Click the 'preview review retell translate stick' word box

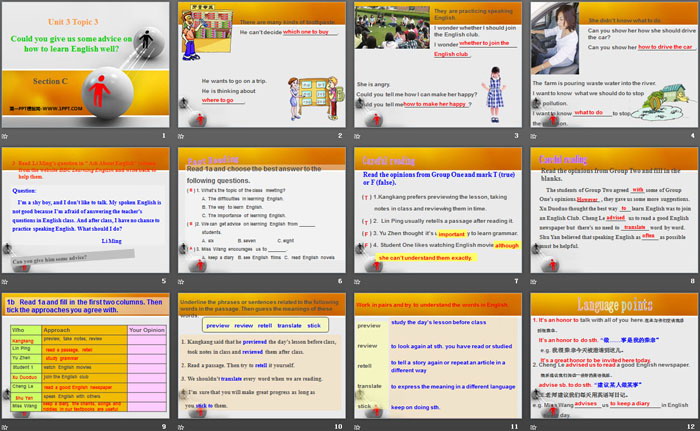point(263,326)
